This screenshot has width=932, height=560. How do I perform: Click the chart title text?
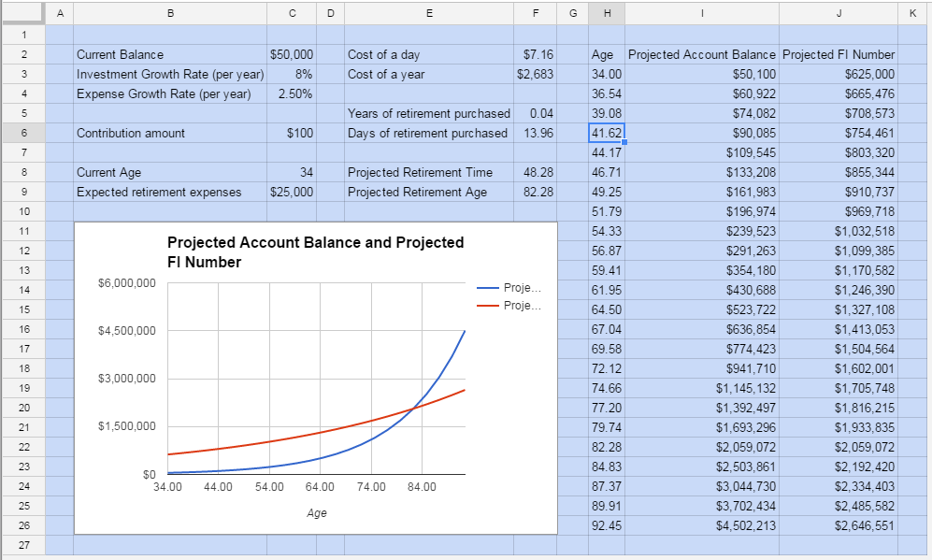coord(315,252)
